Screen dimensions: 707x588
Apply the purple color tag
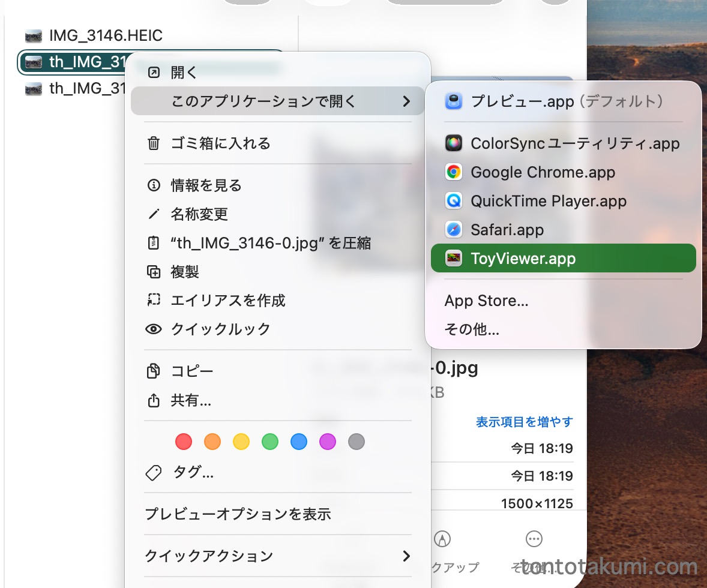click(x=328, y=442)
